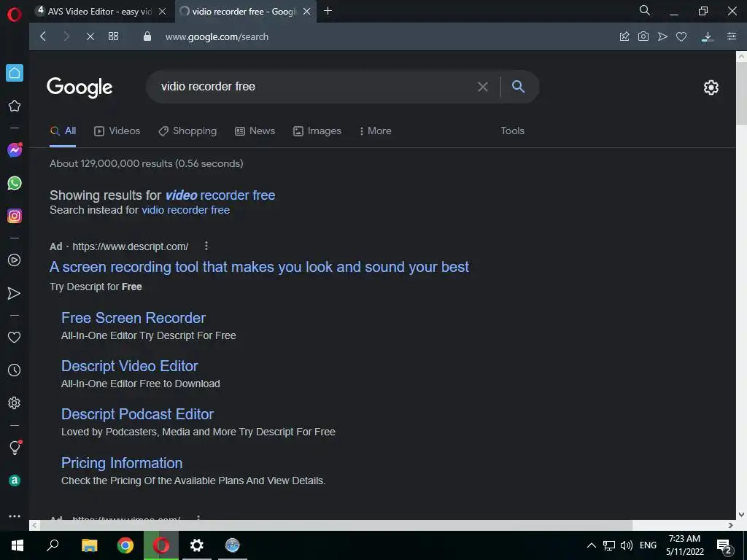Close the 'vidio recorder free' Google tab
The image size is (747, 560).
(x=307, y=12)
